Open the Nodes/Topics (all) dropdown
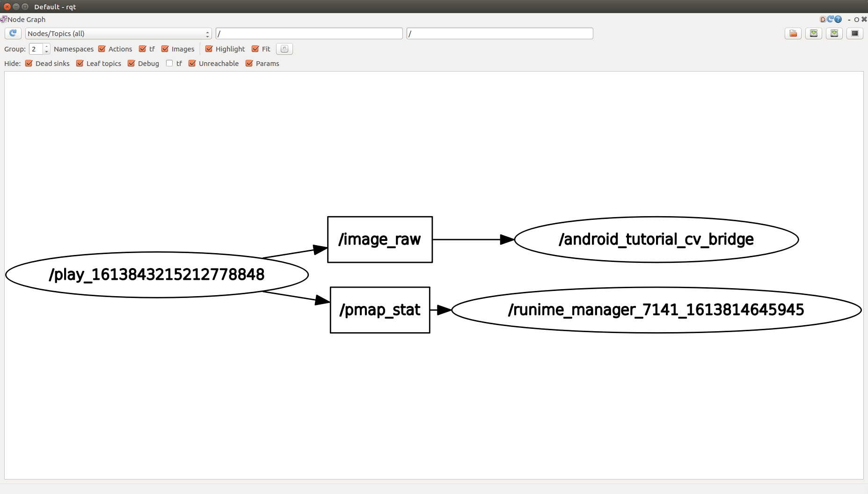Viewport: 868px width, 494px height. [118, 34]
